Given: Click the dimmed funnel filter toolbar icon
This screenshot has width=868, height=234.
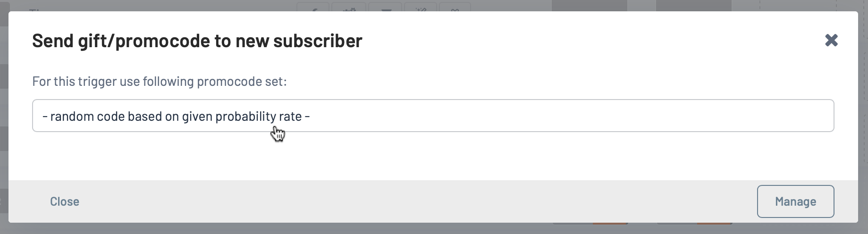Looking at the screenshot, I should click(386, 7).
